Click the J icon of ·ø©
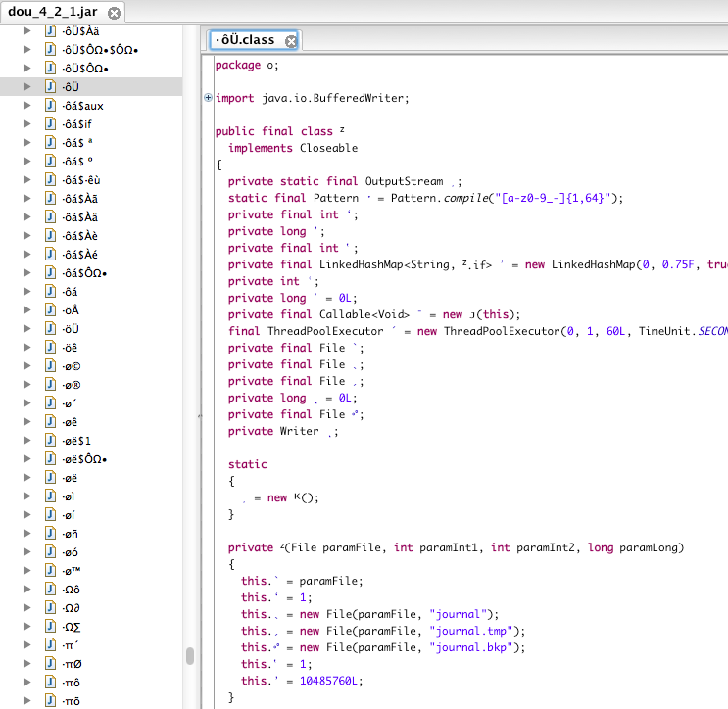Viewport: 728px width, 709px height. tap(50, 366)
